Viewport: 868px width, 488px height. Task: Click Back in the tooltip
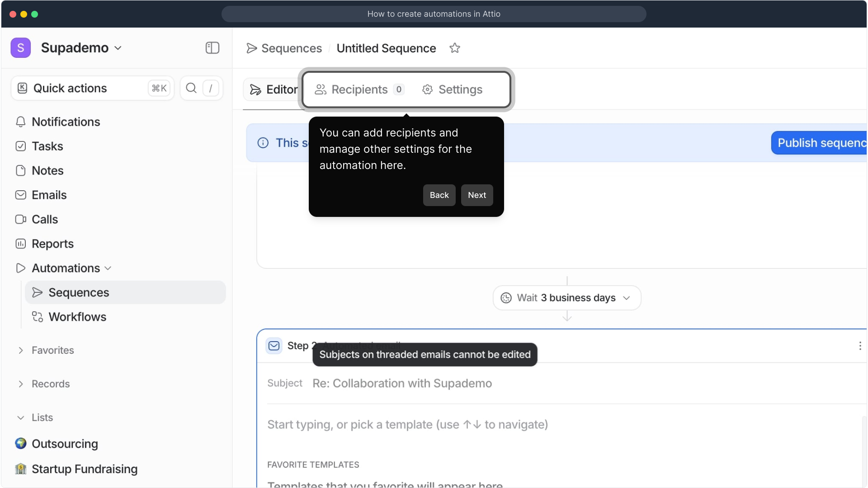click(439, 195)
